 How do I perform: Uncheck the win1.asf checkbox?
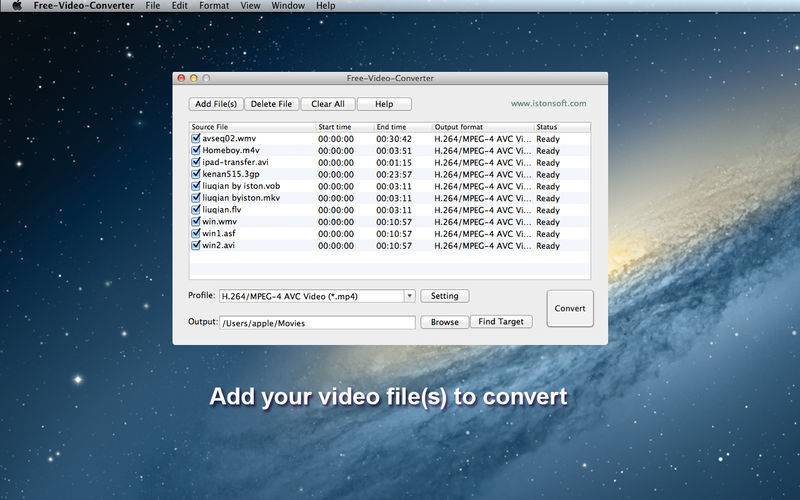click(195, 233)
